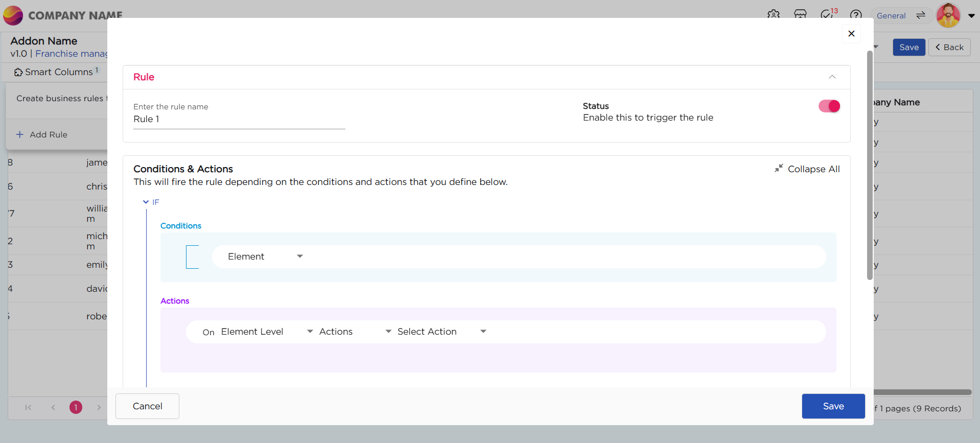Click the marketplace storefront icon

click(800, 14)
